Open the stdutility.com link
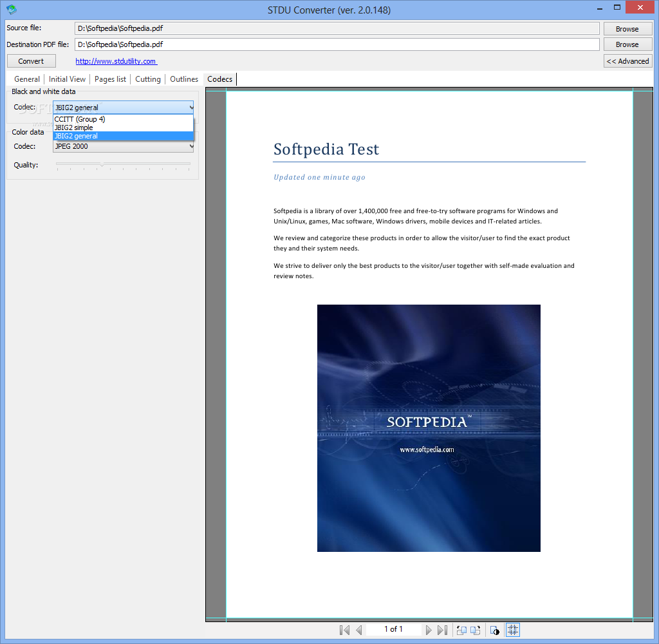Screen dimensions: 659x644 116,61
